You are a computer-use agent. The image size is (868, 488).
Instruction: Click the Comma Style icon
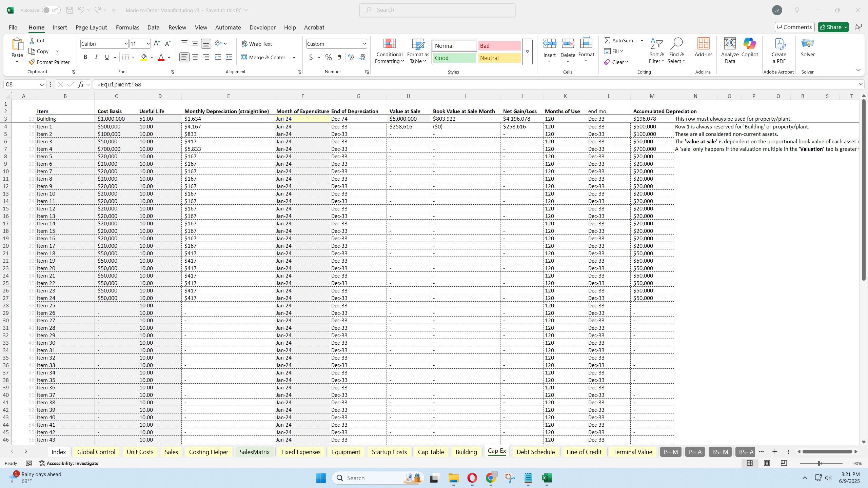(339, 57)
